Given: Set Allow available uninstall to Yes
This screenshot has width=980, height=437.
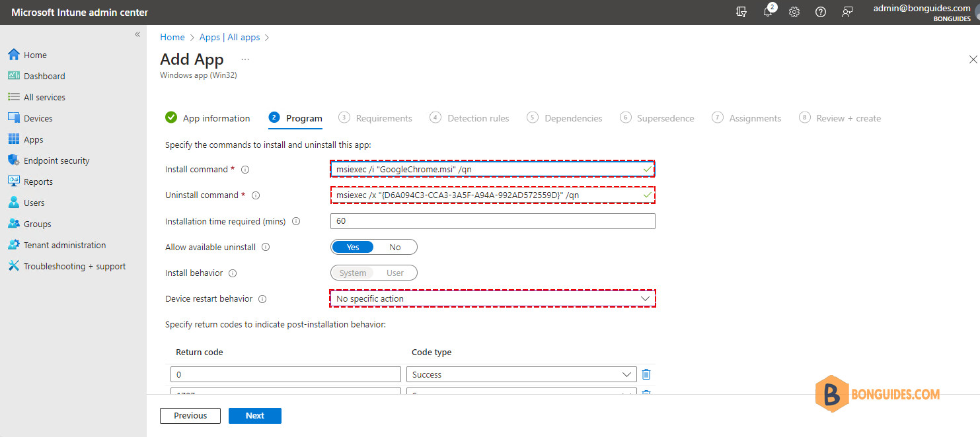Looking at the screenshot, I should 353,247.
